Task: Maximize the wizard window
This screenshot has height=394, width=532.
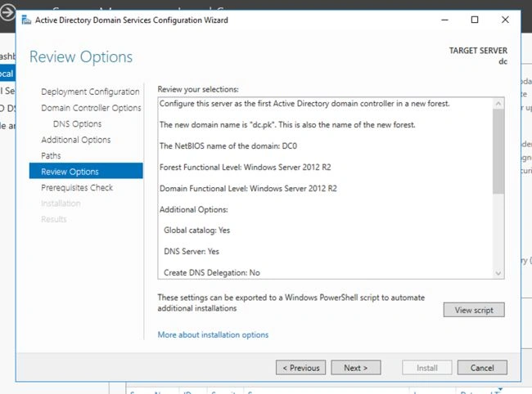Action: point(475,20)
